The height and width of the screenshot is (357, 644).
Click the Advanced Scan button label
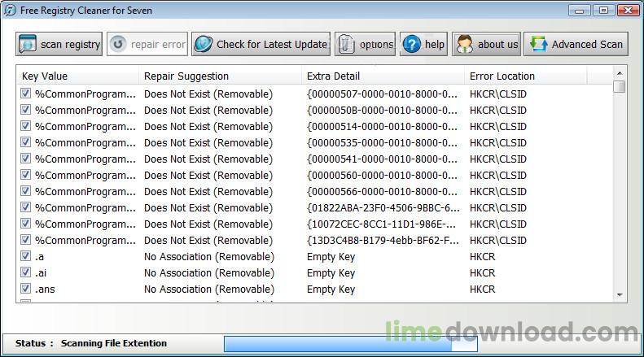click(x=587, y=44)
